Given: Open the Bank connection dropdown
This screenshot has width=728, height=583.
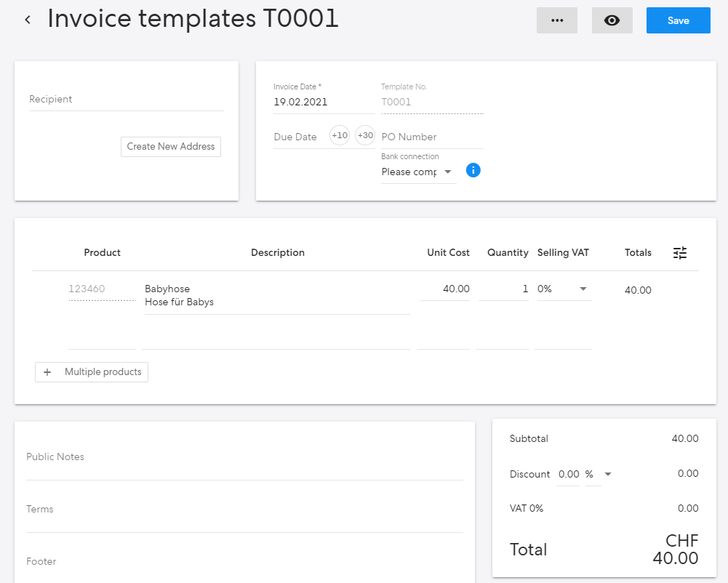Looking at the screenshot, I should [418, 172].
